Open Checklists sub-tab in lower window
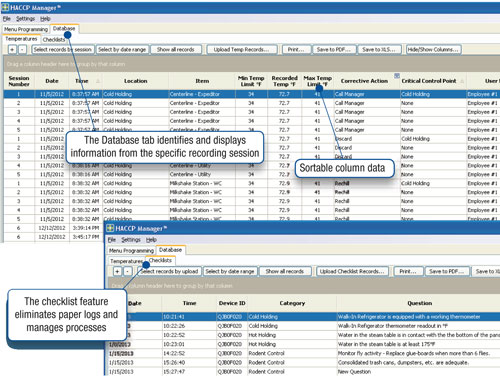 click(x=160, y=261)
